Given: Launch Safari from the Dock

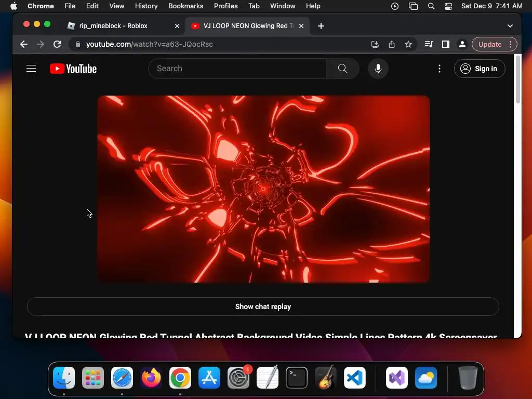Looking at the screenshot, I should point(122,378).
